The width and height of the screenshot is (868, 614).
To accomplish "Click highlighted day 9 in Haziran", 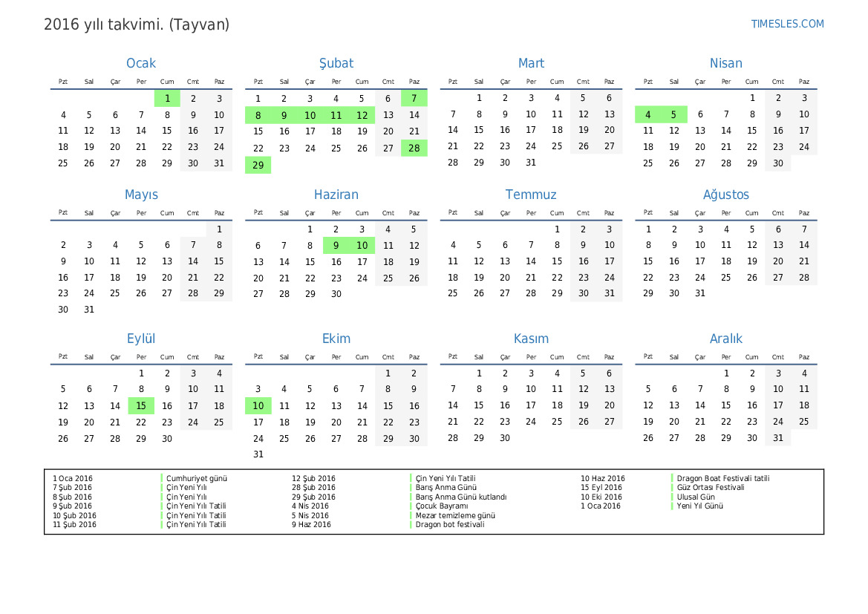I will [336, 245].
